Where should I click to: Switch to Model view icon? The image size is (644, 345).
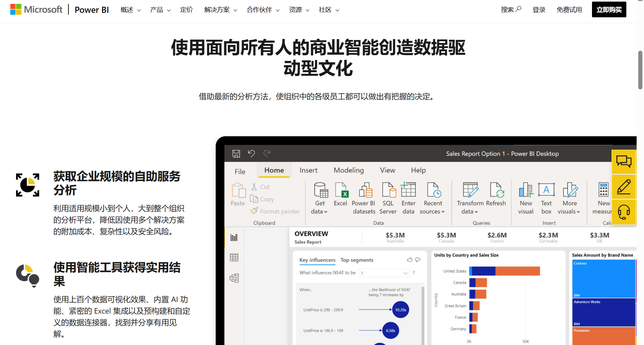click(x=234, y=278)
